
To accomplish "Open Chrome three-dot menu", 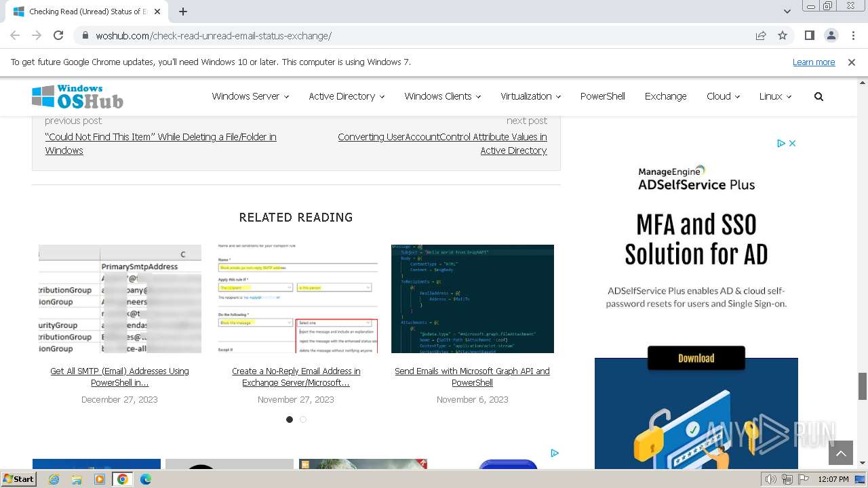I will [x=853, y=36].
